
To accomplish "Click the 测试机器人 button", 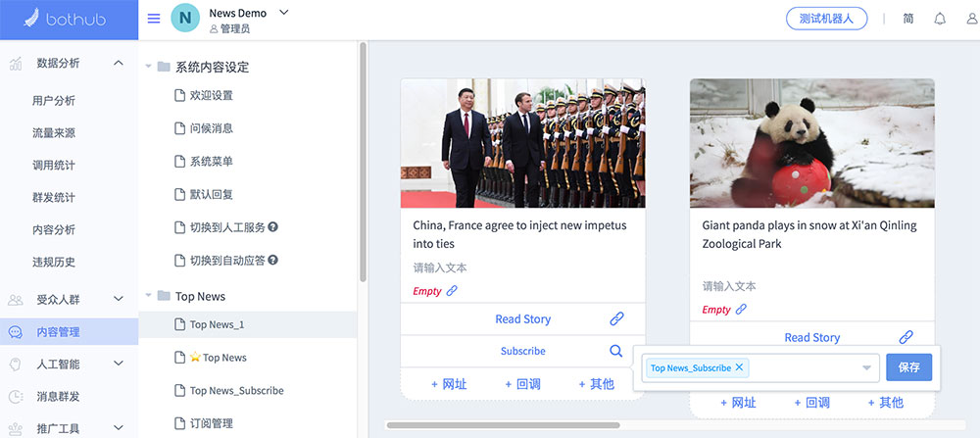I will 826,19.
